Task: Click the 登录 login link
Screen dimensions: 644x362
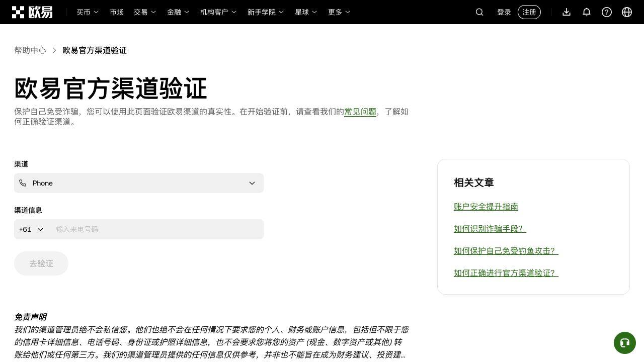Action: (x=504, y=12)
